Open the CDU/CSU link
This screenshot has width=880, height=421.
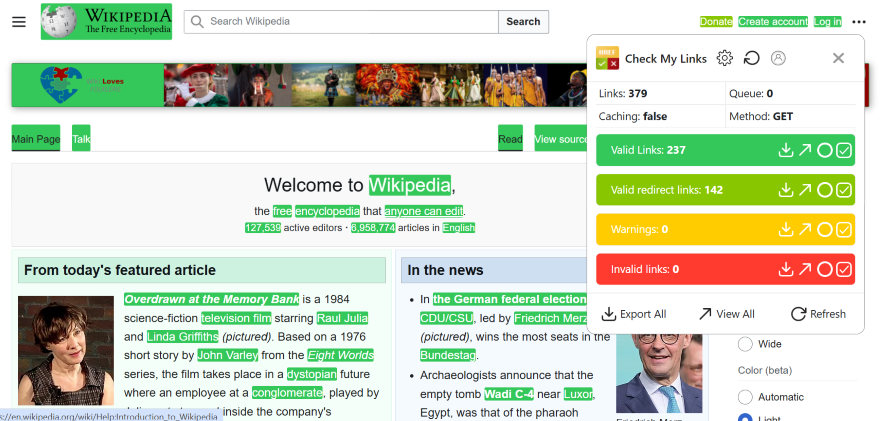tap(447, 318)
